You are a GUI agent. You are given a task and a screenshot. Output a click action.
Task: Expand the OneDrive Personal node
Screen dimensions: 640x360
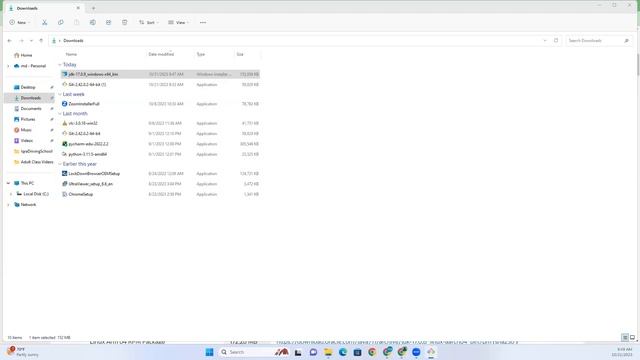click(x=8, y=66)
